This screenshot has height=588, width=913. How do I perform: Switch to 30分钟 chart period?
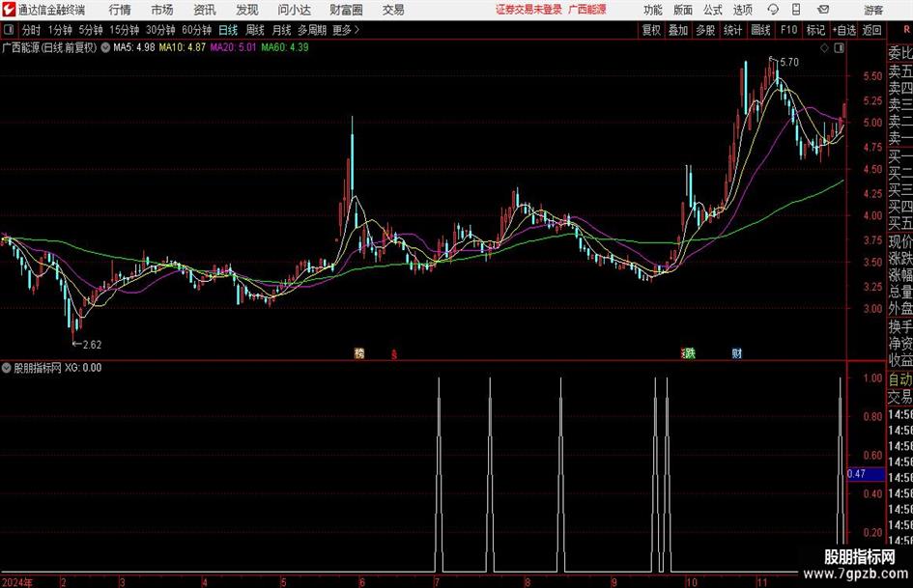[x=160, y=30]
